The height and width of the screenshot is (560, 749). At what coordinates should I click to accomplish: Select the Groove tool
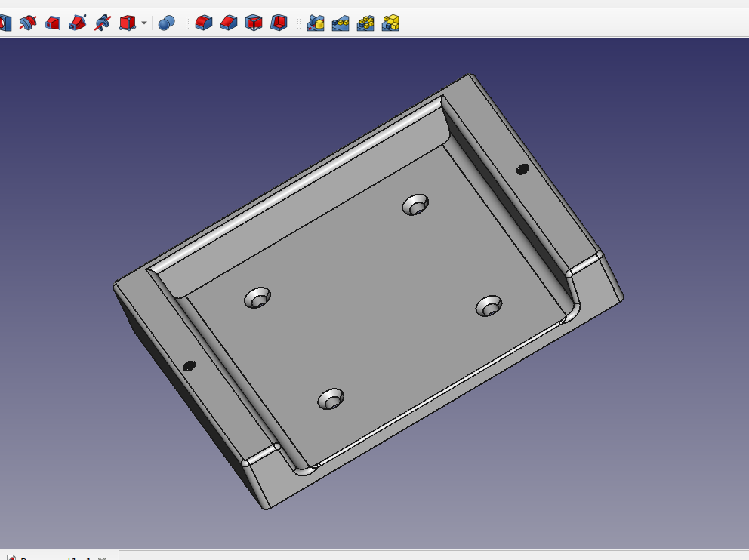point(28,23)
